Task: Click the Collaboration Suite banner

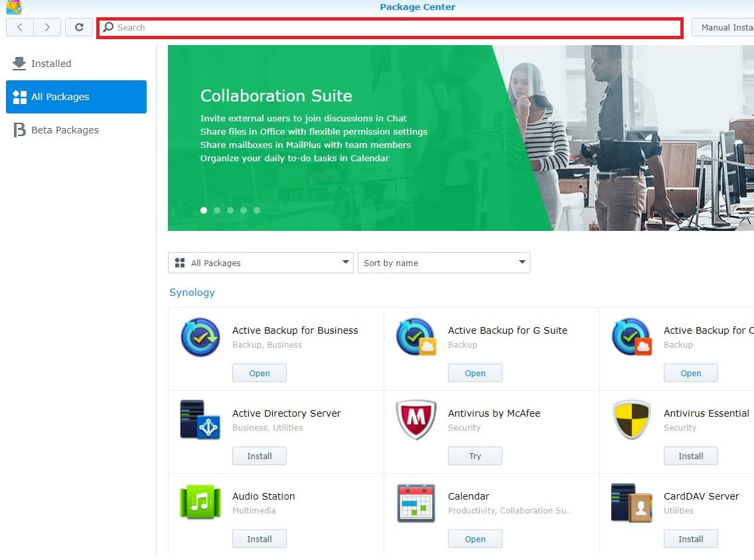Action: pos(461,138)
